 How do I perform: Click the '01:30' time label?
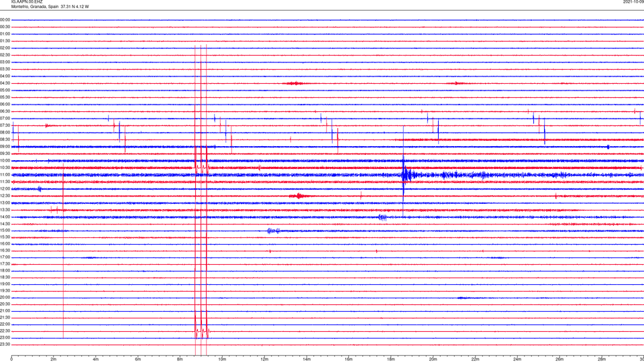tap(5, 41)
